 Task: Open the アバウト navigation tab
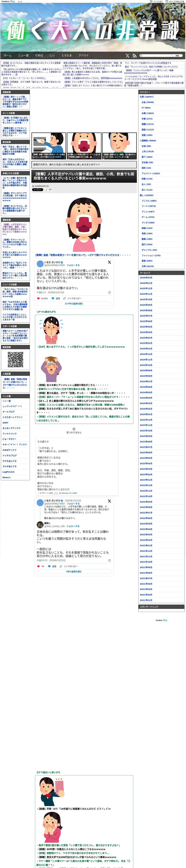coord(83,56)
